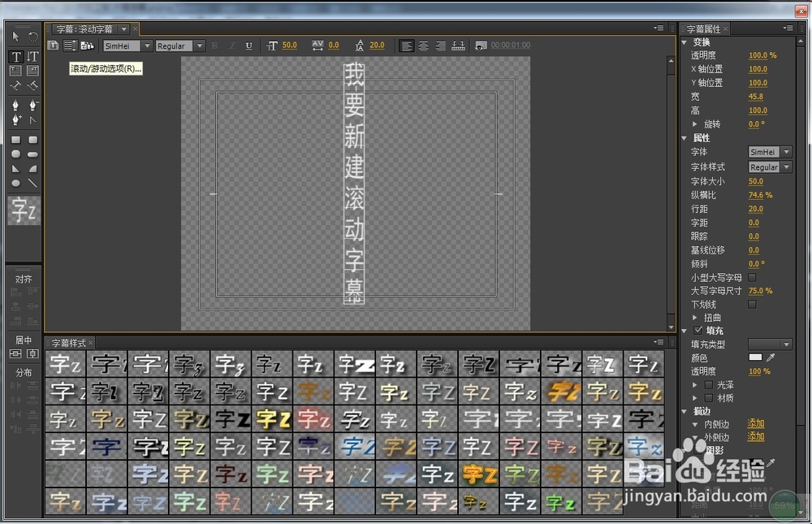Center align text in toolbar
Viewport: 812px width, 524px height.
(424, 46)
